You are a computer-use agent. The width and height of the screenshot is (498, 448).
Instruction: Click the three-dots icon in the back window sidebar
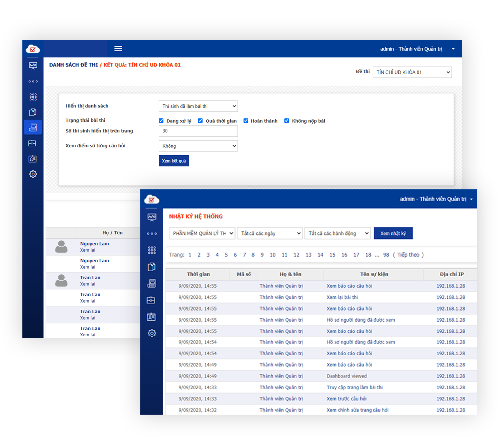click(33, 81)
